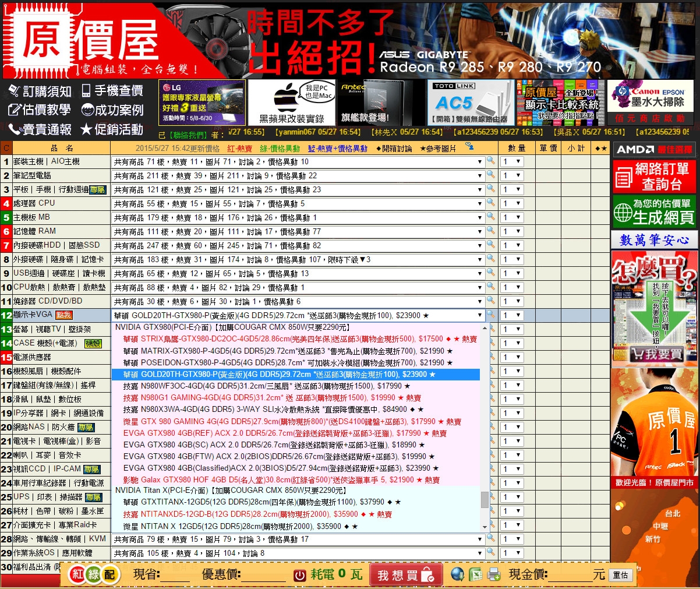Open the 作業系統OS product dropdown
The width and height of the screenshot is (700, 589).
tap(298, 553)
